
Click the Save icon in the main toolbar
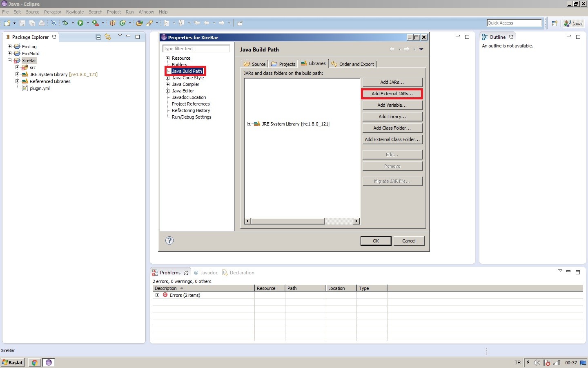pos(22,23)
